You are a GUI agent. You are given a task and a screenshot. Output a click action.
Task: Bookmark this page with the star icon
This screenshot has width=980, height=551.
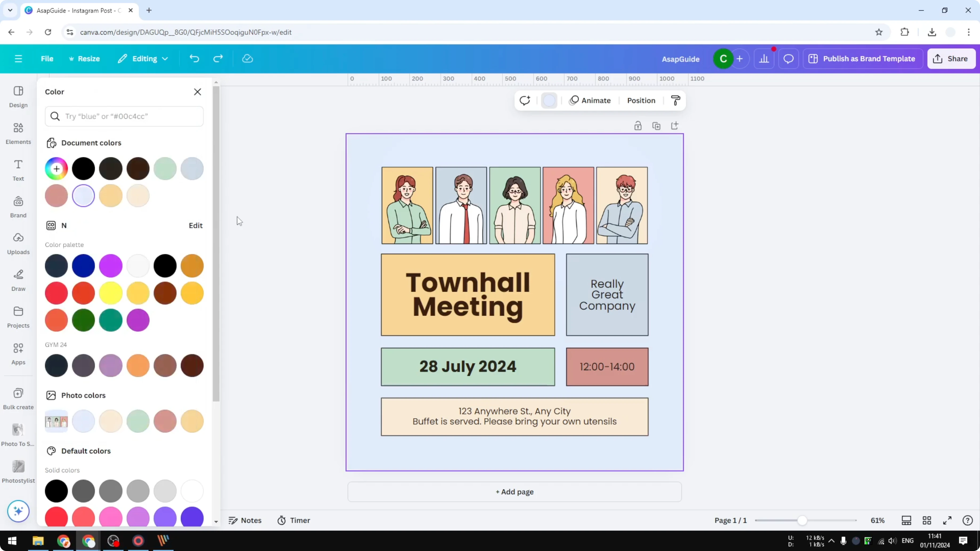pos(879,32)
